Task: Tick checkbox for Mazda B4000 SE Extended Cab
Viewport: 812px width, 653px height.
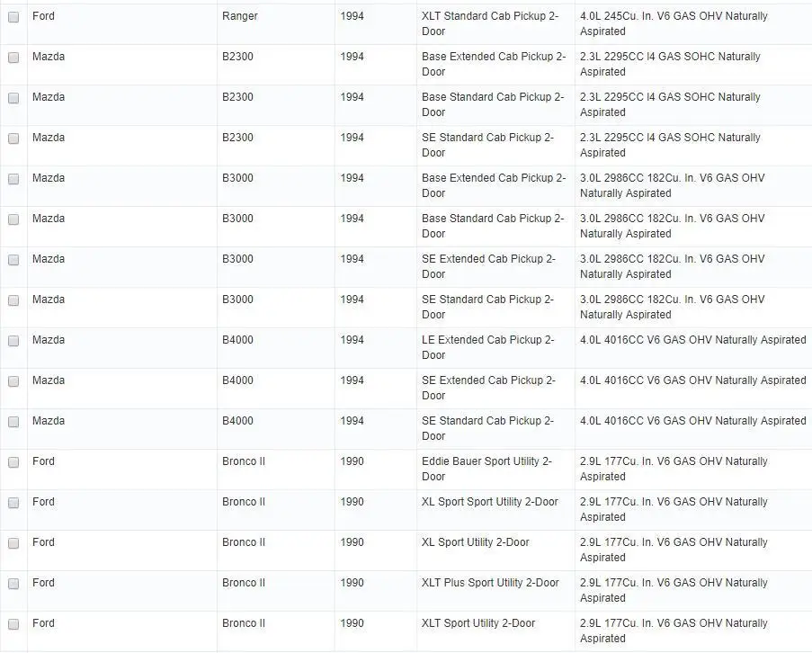Action: click(x=13, y=381)
